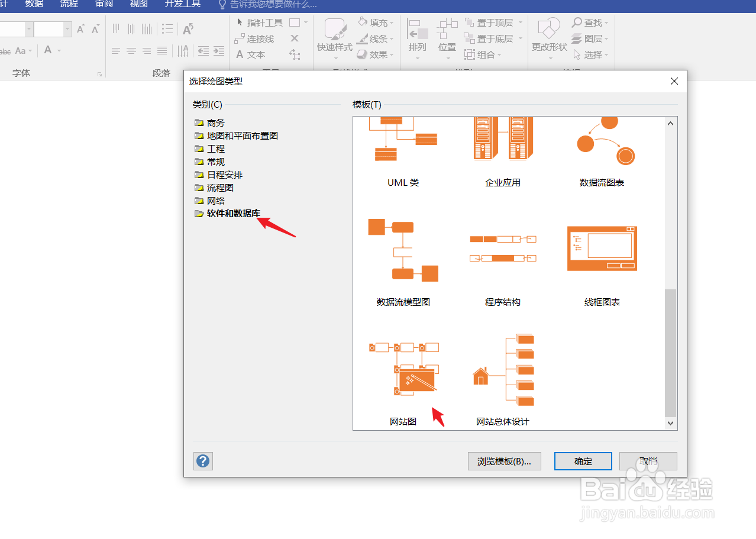Click the bullet list icon
The height and width of the screenshot is (539, 756).
point(167,28)
